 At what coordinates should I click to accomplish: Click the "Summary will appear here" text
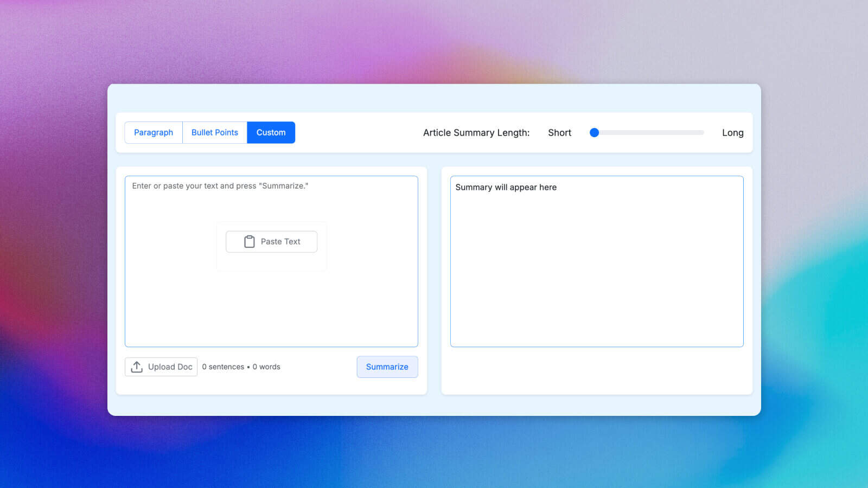pyautogui.click(x=506, y=188)
